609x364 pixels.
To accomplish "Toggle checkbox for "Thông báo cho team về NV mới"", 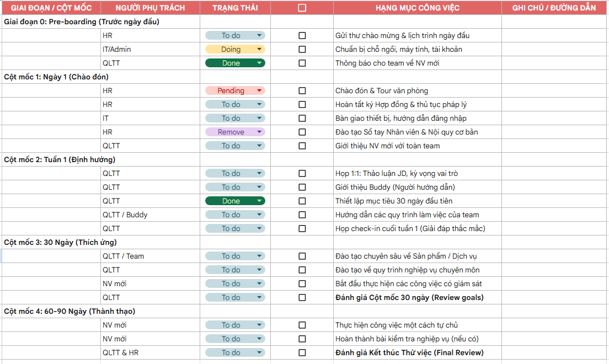I will [x=302, y=63].
